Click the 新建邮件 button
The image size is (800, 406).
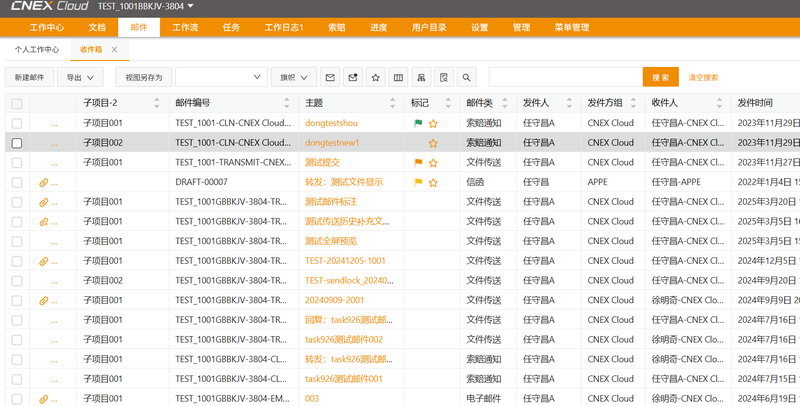30,77
